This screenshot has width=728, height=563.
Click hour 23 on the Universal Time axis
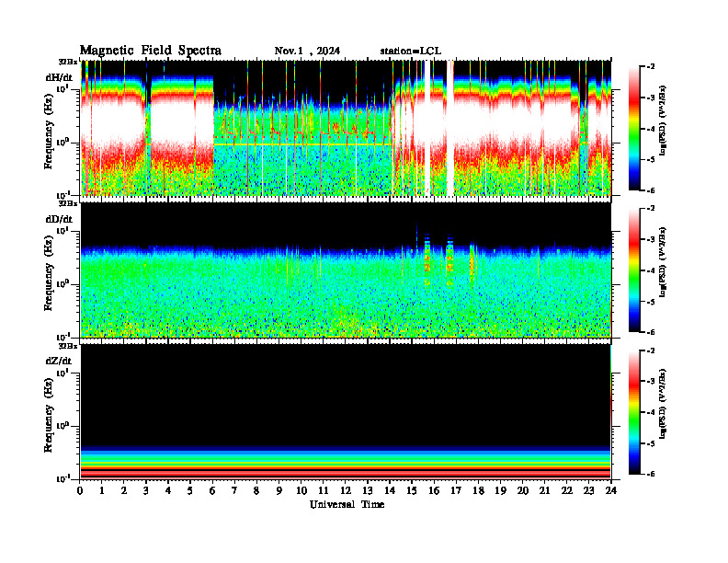click(588, 490)
